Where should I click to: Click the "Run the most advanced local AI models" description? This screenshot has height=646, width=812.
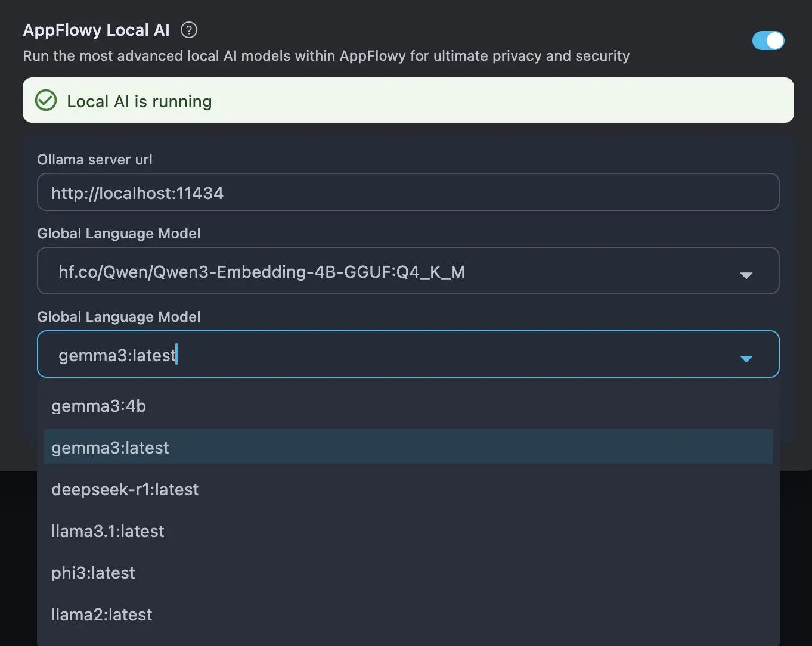[326, 56]
